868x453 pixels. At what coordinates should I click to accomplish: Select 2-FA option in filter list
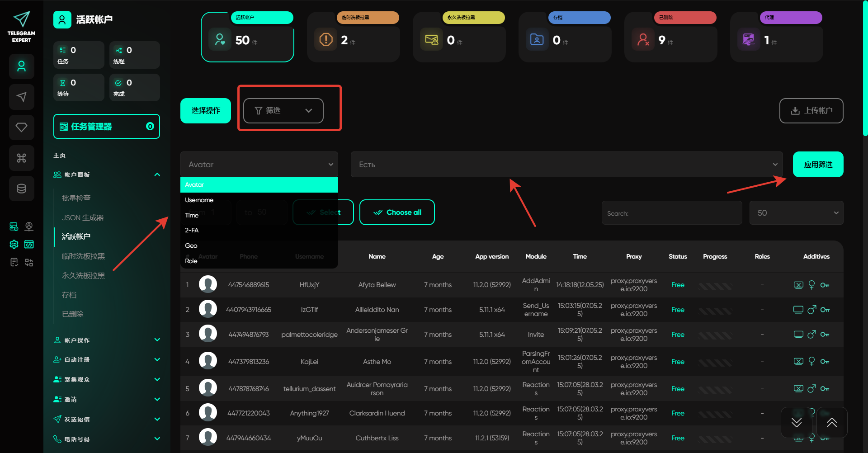pos(192,230)
